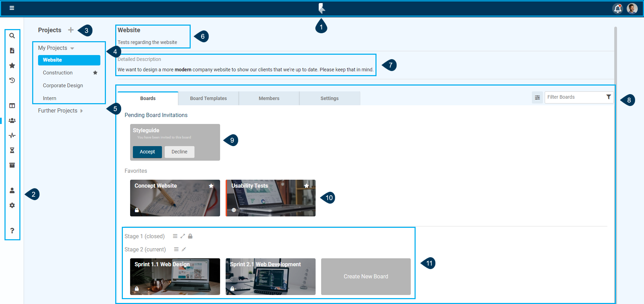644x304 pixels.
Task: Open the archive box sidebar icon
Action: [12, 165]
